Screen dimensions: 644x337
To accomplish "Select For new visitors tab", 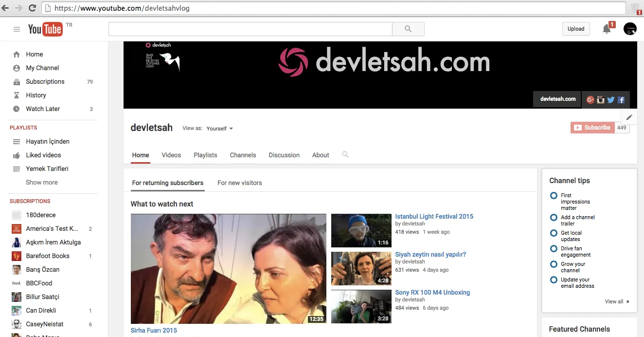I will [240, 183].
